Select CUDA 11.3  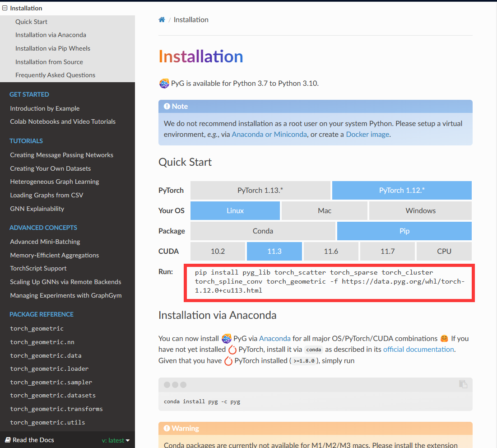tap(274, 251)
